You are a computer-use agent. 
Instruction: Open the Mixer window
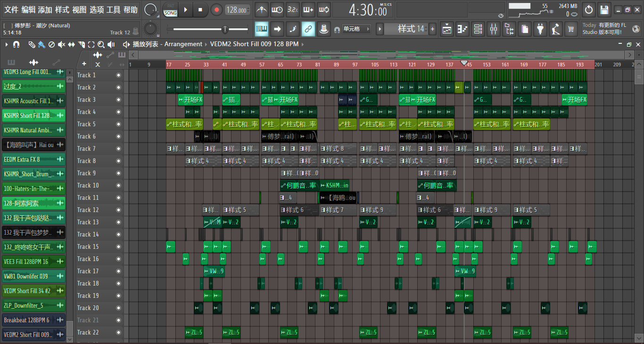click(493, 29)
